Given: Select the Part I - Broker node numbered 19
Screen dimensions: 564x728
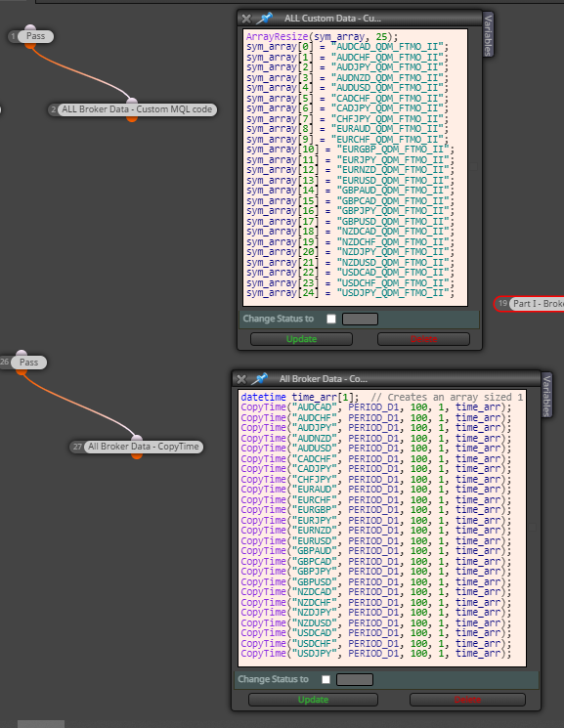Looking at the screenshot, I should (x=530, y=304).
